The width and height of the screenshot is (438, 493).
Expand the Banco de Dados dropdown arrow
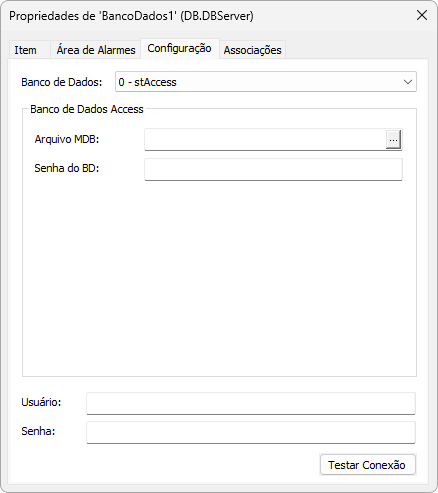[x=408, y=82]
